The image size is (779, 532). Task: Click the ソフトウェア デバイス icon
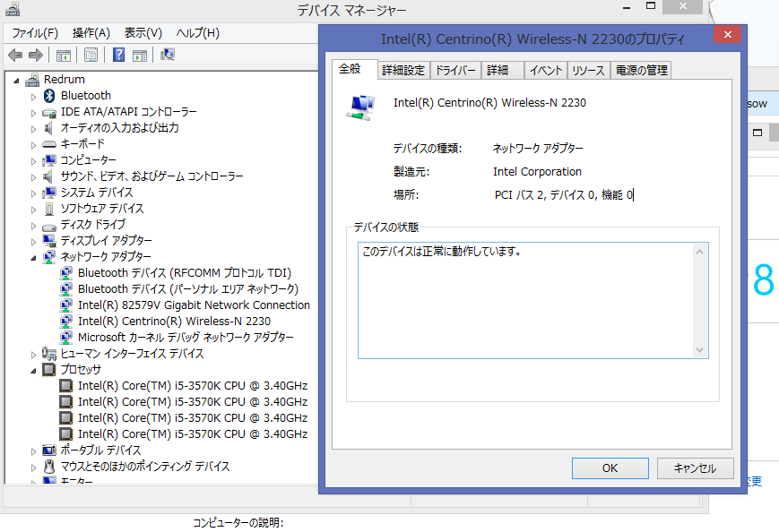click(49, 209)
